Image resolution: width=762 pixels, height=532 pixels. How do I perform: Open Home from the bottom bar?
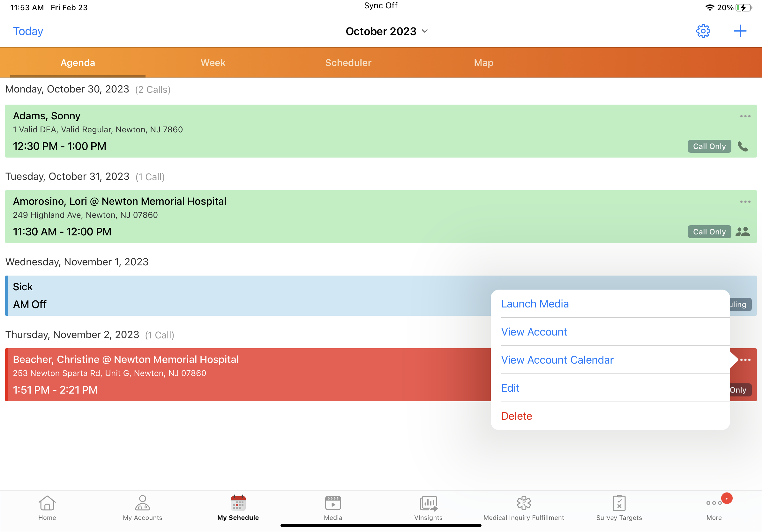point(47,508)
